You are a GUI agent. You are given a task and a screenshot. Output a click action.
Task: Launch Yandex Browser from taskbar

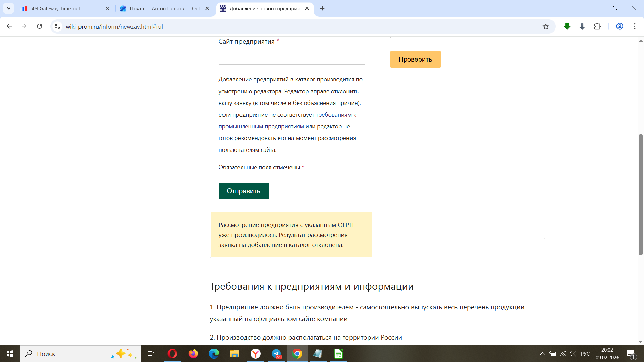click(256, 354)
